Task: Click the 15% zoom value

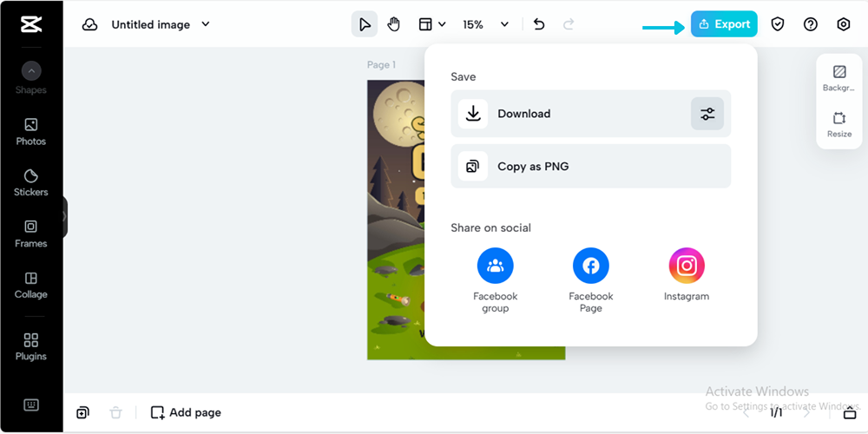Action: tap(473, 24)
